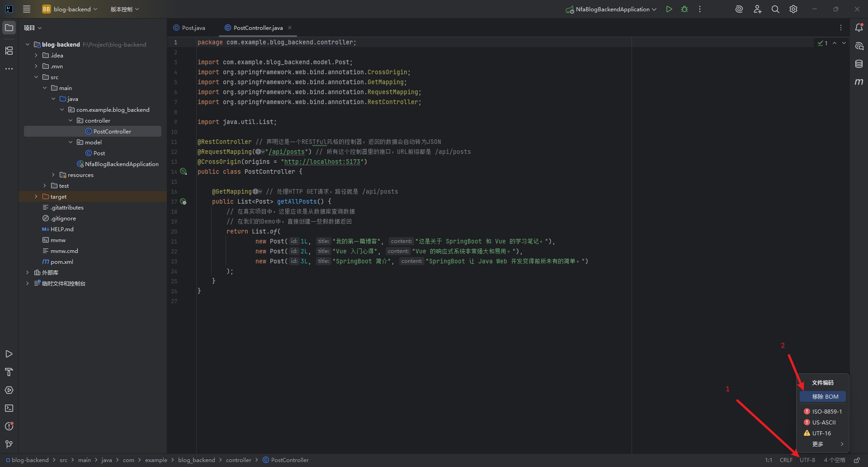Click controller breadcrumb in navigation bar

tap(238, 460)
